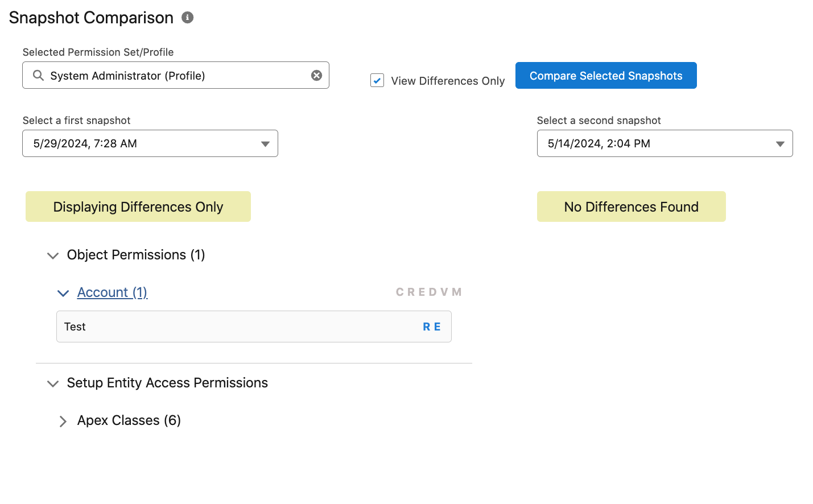Click the Test permission row

click(x=254, y=327)
